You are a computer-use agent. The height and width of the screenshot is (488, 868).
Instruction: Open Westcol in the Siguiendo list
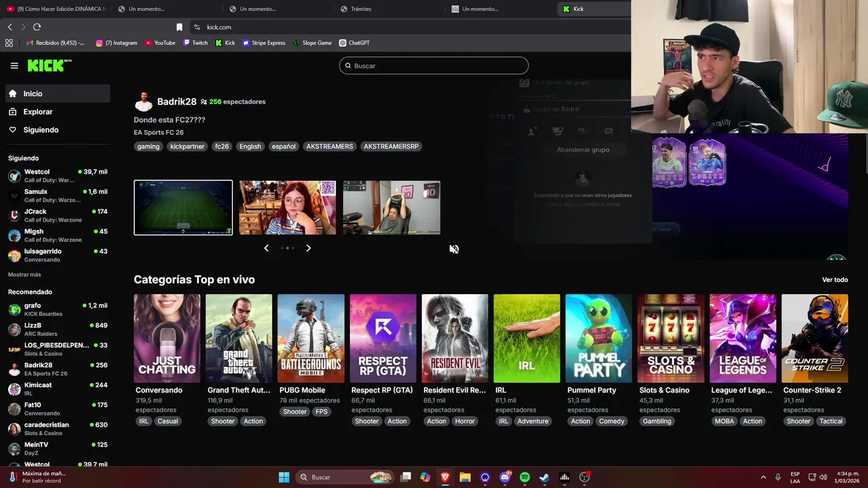coord(58,176)
